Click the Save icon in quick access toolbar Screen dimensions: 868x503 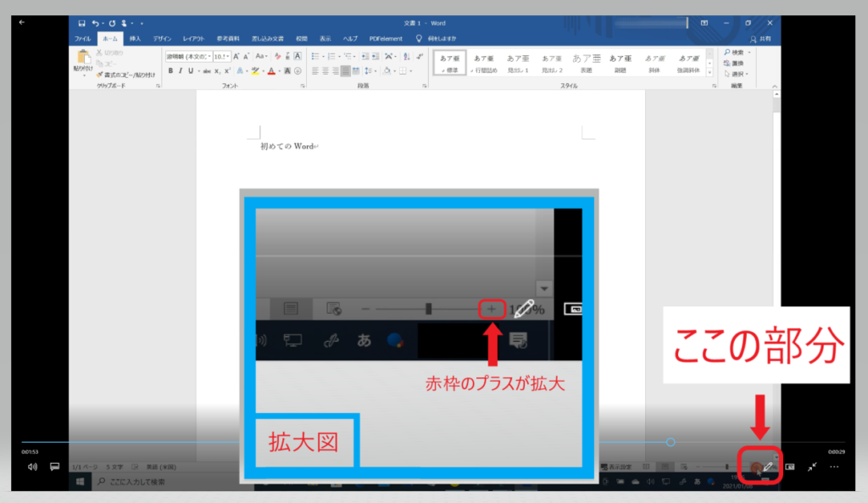(x=81, y=23)
